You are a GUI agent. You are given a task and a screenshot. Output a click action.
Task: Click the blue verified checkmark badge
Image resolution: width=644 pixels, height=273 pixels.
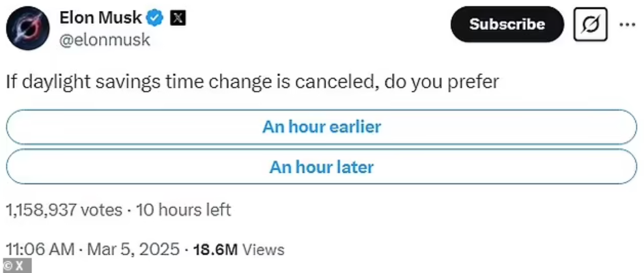coord(156,18)
